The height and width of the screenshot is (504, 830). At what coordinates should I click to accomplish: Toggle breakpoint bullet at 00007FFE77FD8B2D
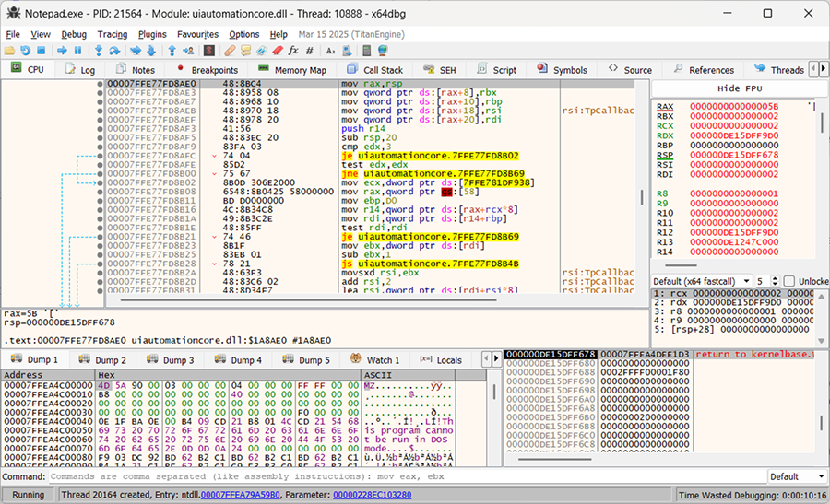pyautogui.click(x=100, y=281)
